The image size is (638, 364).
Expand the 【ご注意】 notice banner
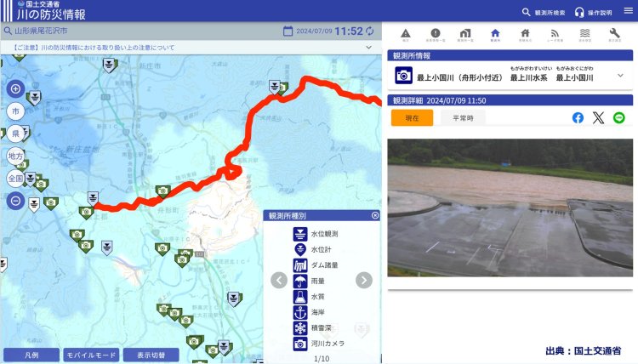coord(191,48)
